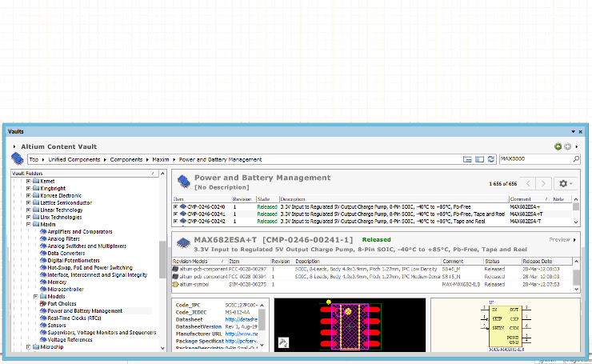
Task: Open the Datasheet link
Action: point(242,319)
